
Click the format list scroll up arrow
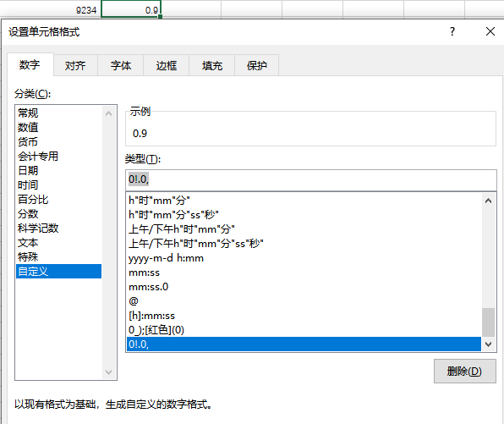[488, 201]
